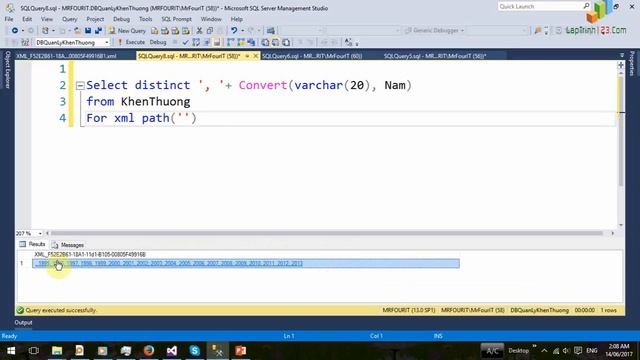
Task: Click the split editor handle above scrollbar
Action: point(621,65)
